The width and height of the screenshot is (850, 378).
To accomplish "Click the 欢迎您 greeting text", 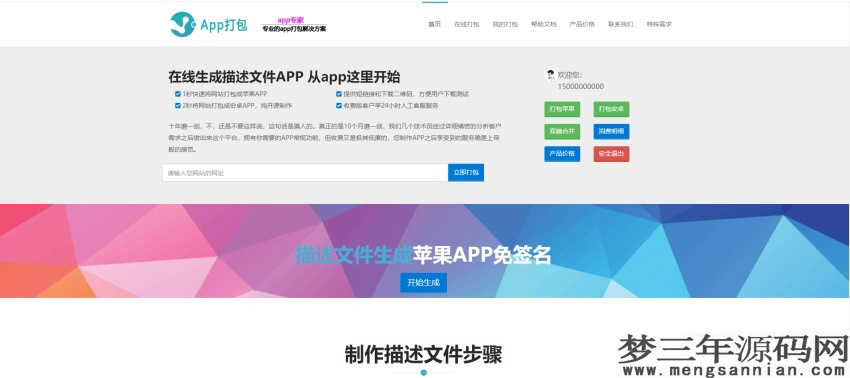I will (569, 75).
